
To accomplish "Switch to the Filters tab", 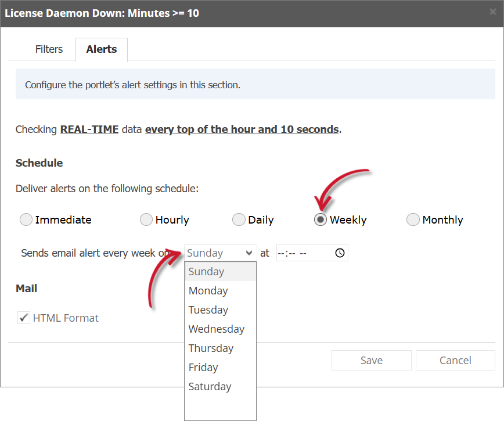I will click(x=49, y=49).
